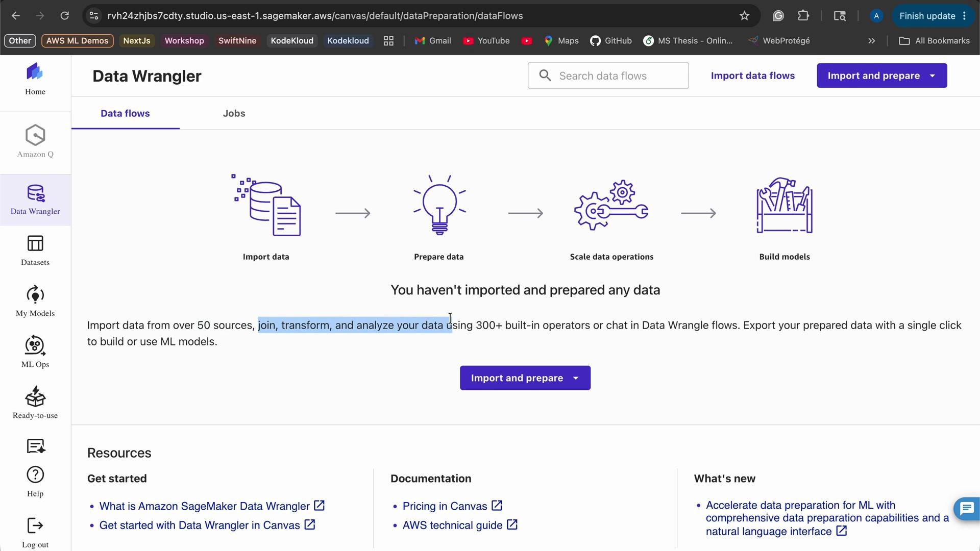Click Import data flows link
The image size is (980, 551).
[x=752, y=76]
